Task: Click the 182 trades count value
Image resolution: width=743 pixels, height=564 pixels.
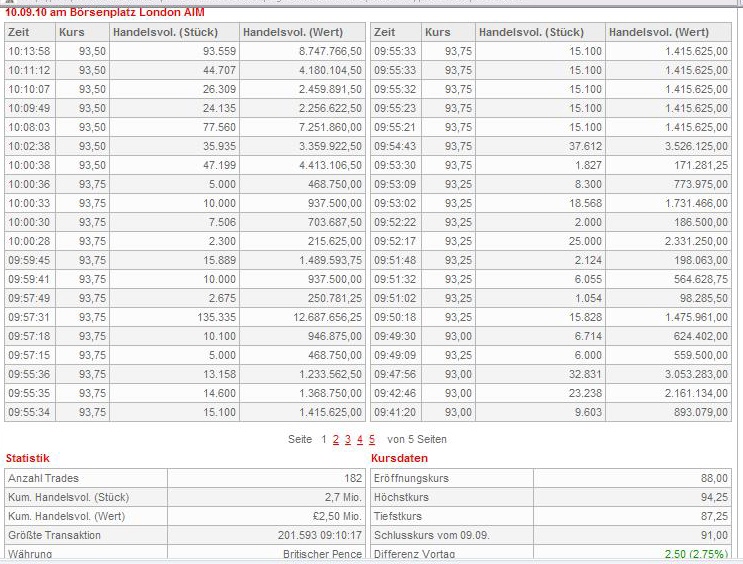Action: [x=353, y=478]
